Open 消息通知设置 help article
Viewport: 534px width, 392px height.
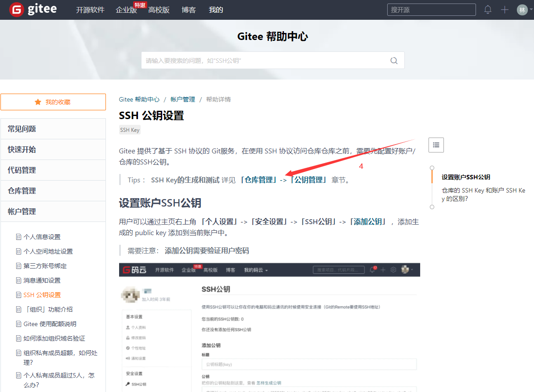[x=42, y=280]
